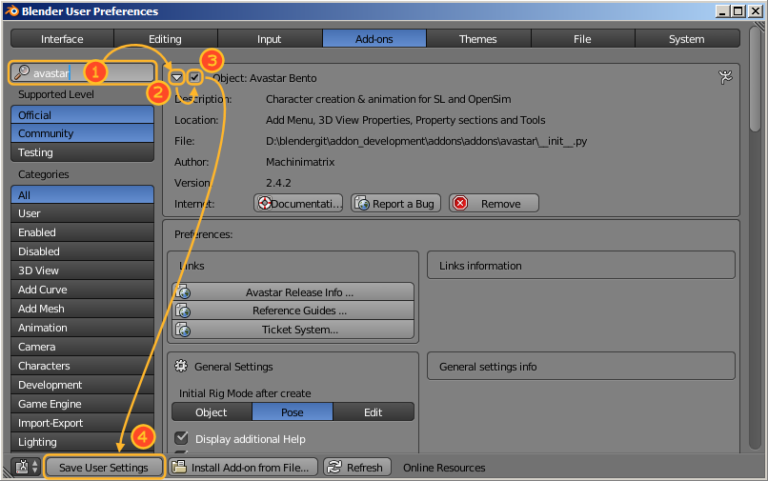Screen dimensions: 768x481
Task: Click the search magnifier icon in filter field
Action: click(x=22, y=73)
